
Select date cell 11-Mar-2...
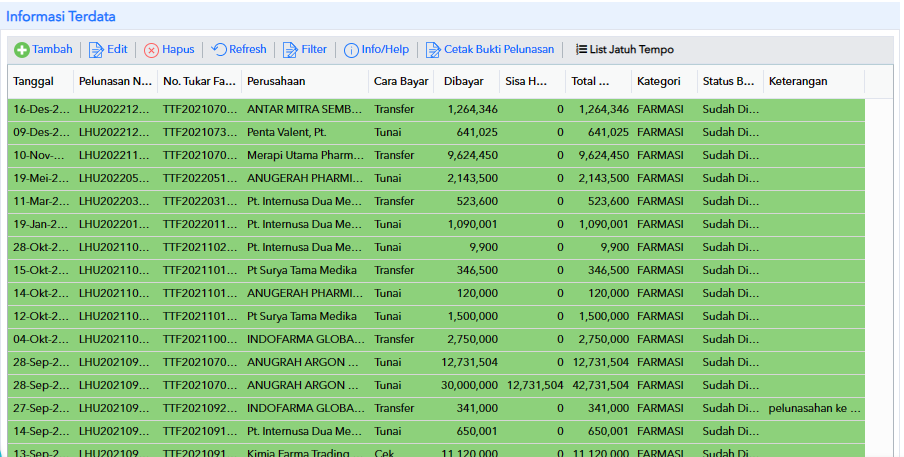[40, 201]
